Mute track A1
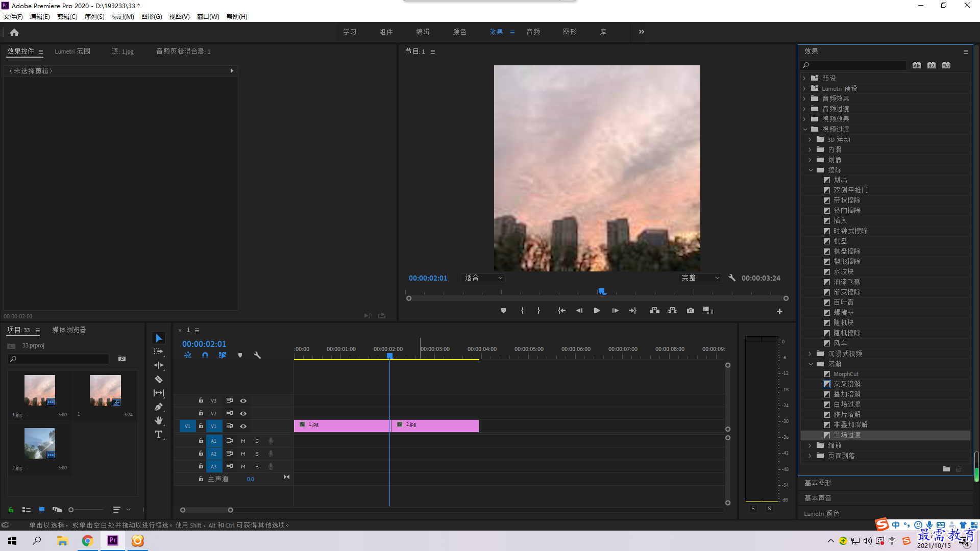 [x=243, y=441]
